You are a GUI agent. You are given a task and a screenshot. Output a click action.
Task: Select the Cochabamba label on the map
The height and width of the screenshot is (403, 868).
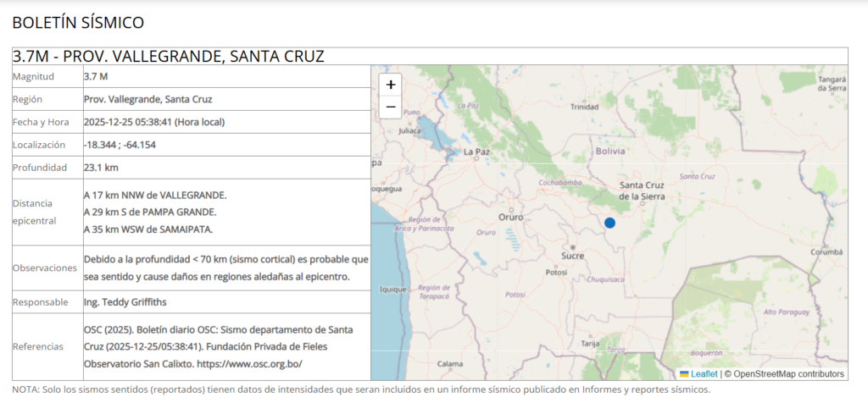560,182
